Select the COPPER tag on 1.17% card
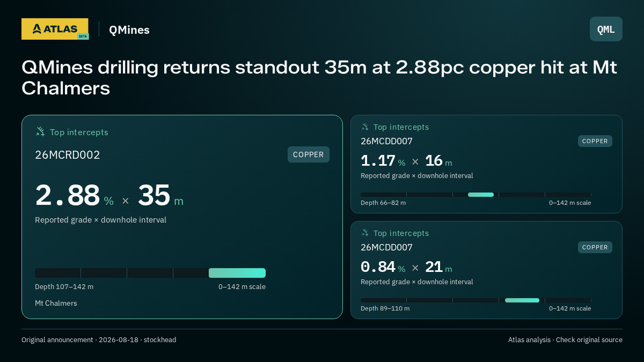This screenshot has height=362, width=644. [595, 141]
